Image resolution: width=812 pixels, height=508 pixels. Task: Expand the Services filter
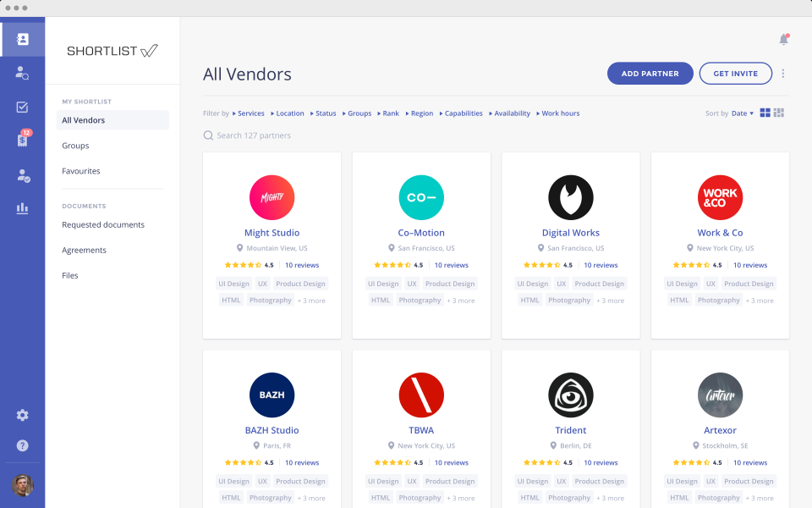(x=250, y=113)
